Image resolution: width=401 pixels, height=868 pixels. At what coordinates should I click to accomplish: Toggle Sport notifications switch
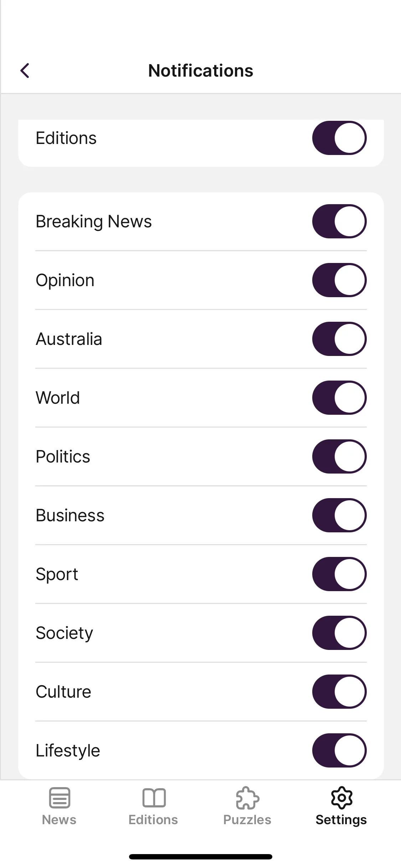pos(339,574)
